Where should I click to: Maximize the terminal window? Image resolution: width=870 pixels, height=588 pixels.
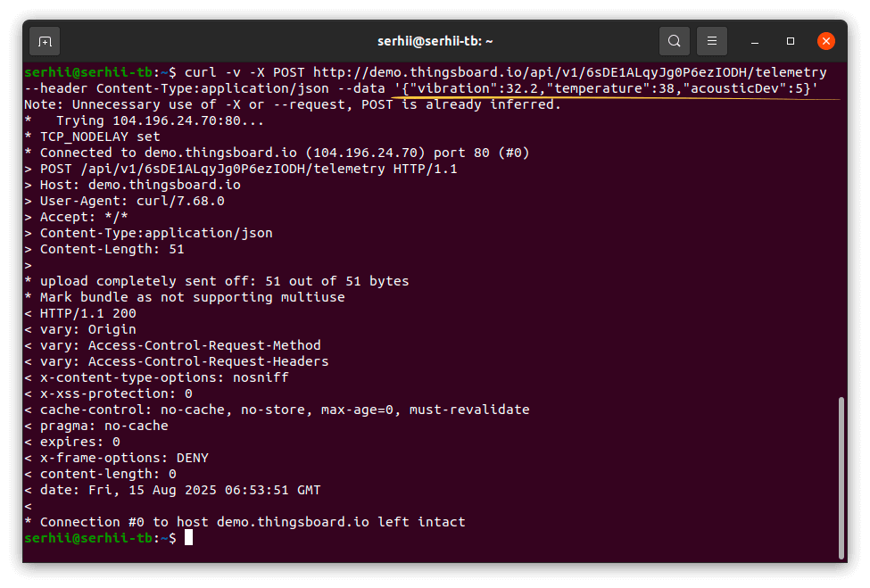791,41
